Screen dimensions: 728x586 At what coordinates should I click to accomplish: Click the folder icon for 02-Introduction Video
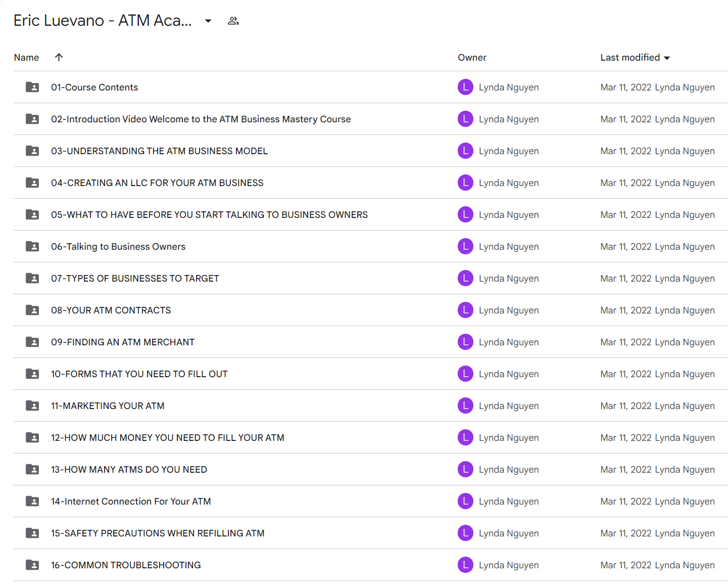[x=32, y=119]
